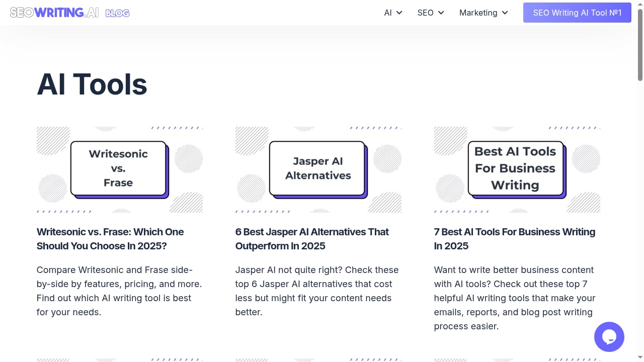Select the Jasper AI Alternatives thumbnail image

click(x=318, y=169)
